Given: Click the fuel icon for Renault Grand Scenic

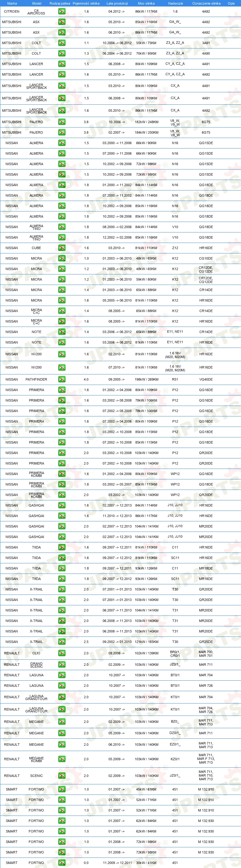Looking at the screenshot, I should pos(62,665).
